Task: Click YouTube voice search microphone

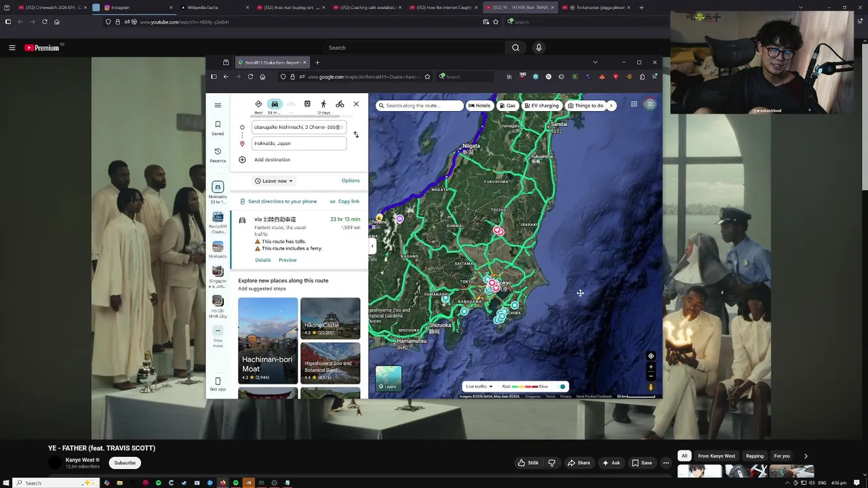Action: pos(538,47)
